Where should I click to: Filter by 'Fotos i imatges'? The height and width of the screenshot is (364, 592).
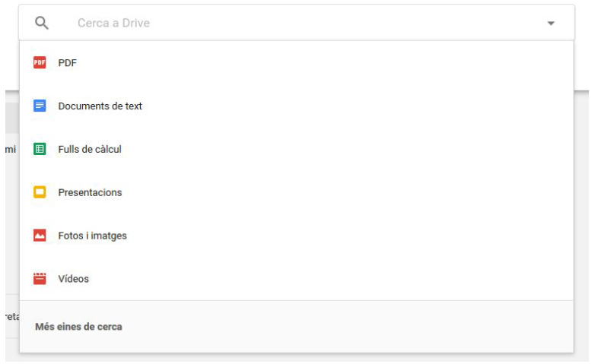coord(92,236)
